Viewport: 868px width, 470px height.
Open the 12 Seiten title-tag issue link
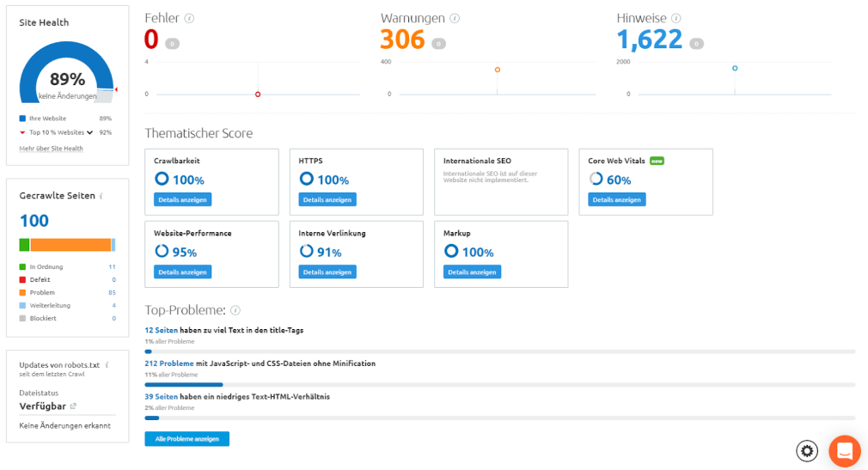tap(161, 330)
